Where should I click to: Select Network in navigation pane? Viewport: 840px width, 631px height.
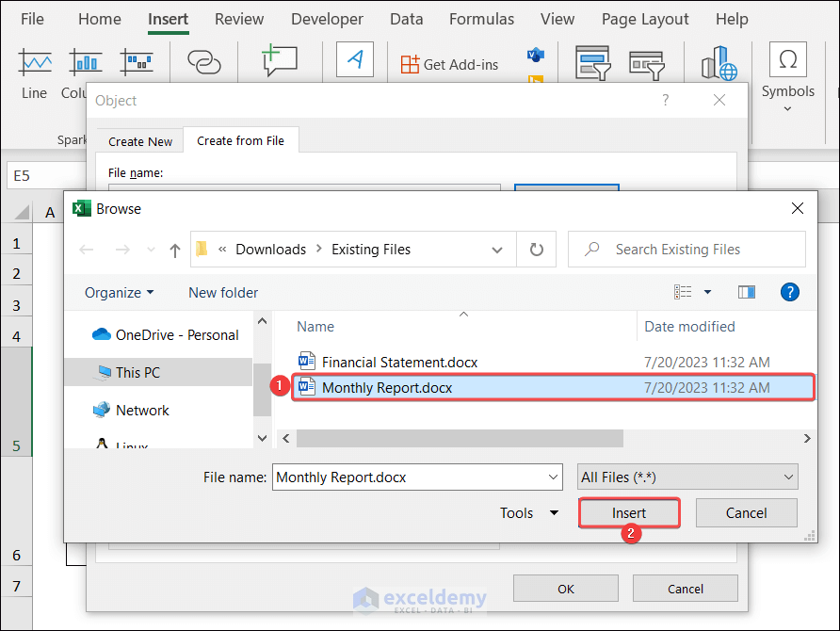pos(131,411)
